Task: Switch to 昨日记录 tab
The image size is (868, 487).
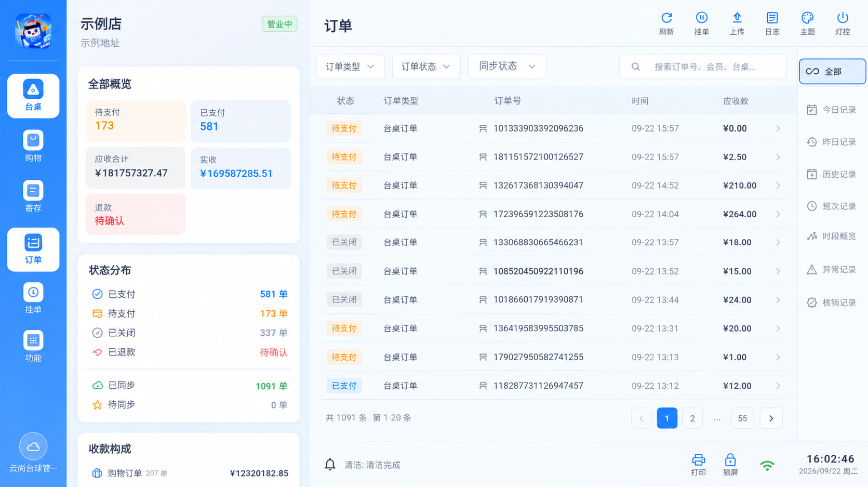Action: [832, 142]
